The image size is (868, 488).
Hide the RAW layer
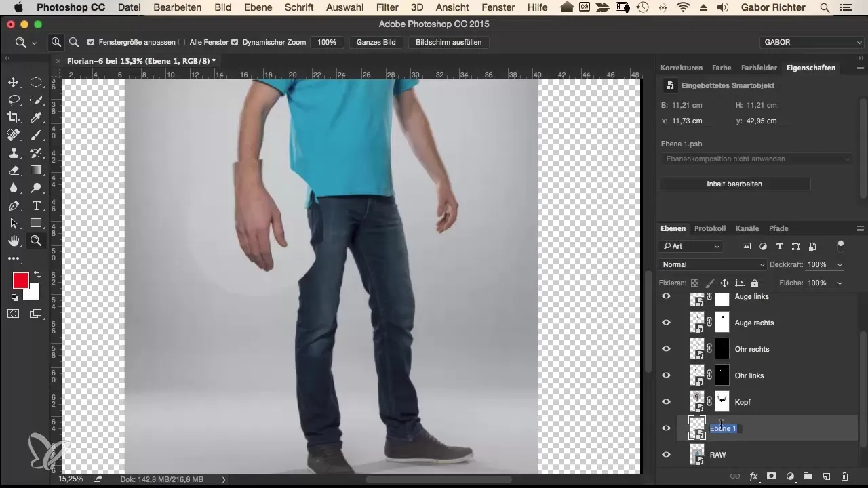click(x=666, y=455)
